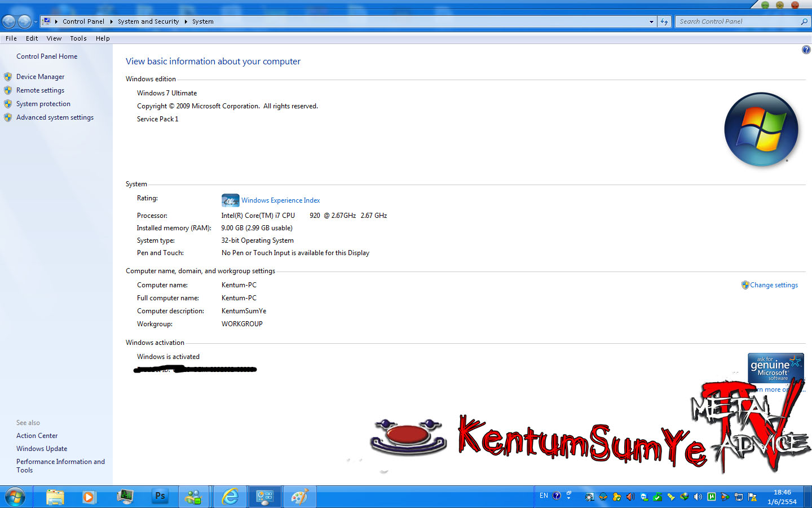Open Performance Information and Tools
The image size is (812, 508).
[60, 466]
